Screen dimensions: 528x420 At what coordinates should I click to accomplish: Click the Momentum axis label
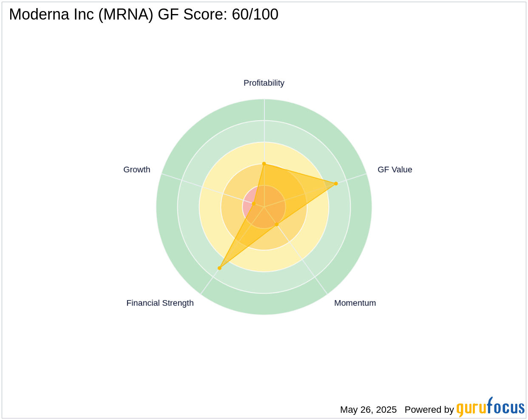[355, 303]
